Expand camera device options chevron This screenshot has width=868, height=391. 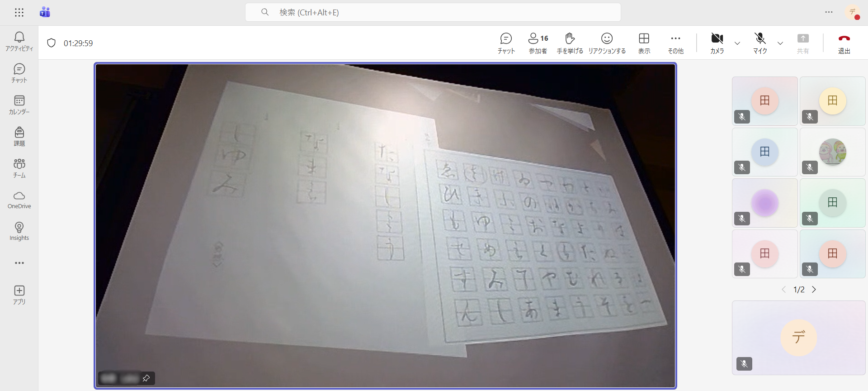click(x=737, y=43)
